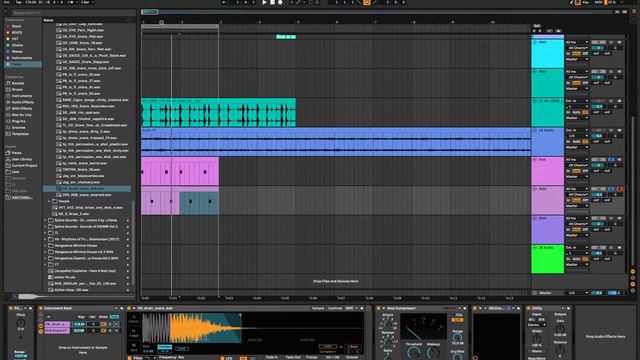Toggle the browser preview headphone button
The width and height of the screenshot is (640, 360).
(x=14, y=297)
